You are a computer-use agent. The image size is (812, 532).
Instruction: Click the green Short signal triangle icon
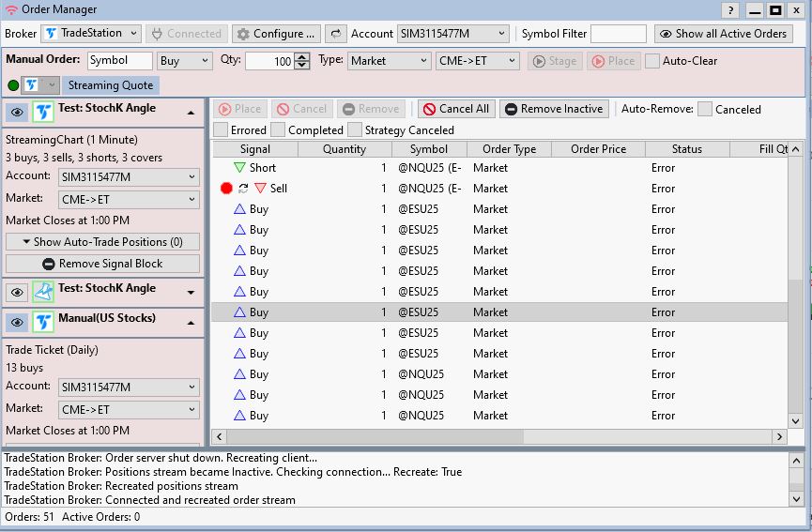[x=239, y=168]
